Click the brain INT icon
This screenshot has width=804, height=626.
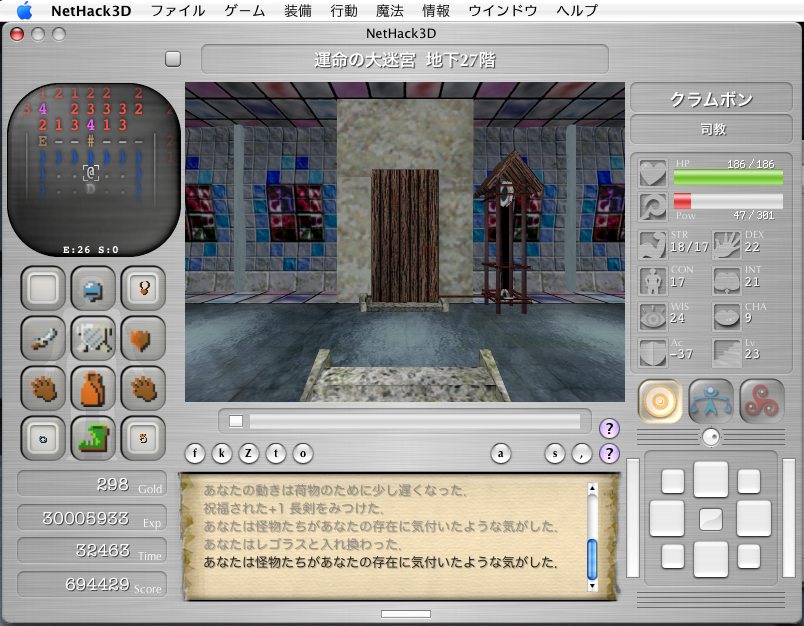[x=726, y=280]
